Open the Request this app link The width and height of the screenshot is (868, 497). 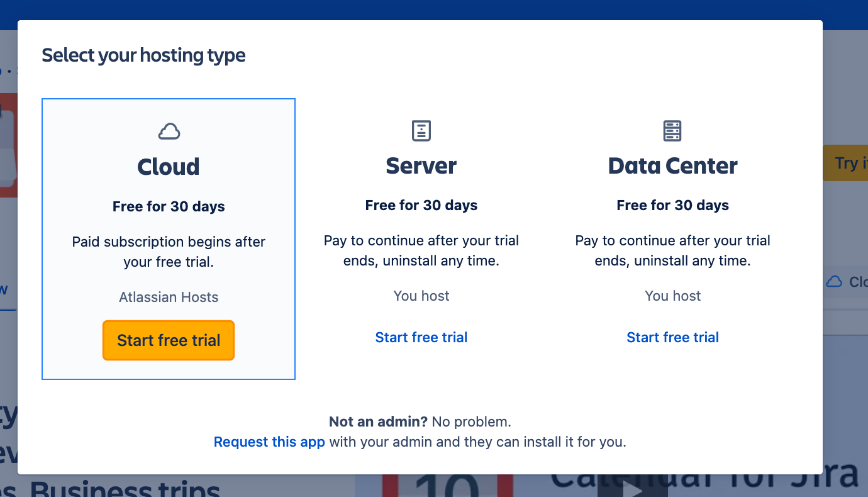coord(269,442)
